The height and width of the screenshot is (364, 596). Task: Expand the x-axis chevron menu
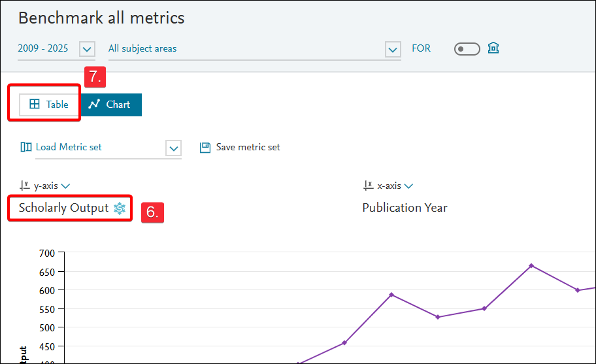[408, 186]
